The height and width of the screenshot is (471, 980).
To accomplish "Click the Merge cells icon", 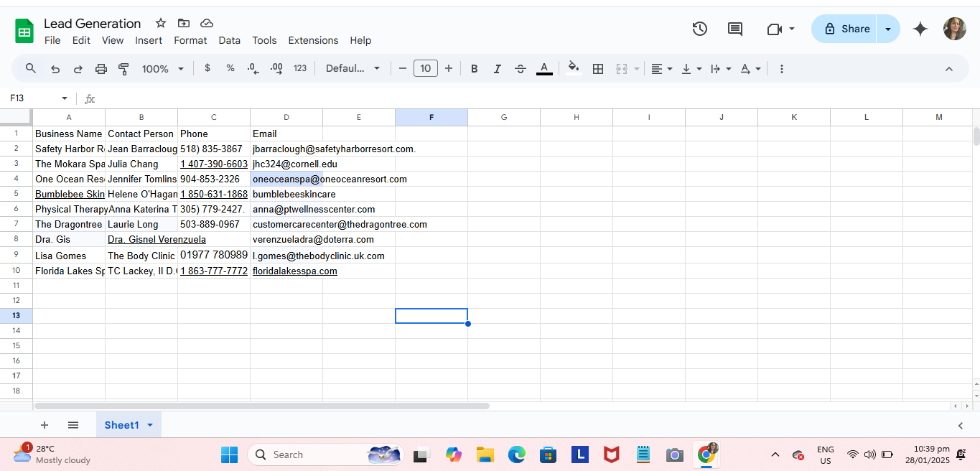I will [622, 69].
